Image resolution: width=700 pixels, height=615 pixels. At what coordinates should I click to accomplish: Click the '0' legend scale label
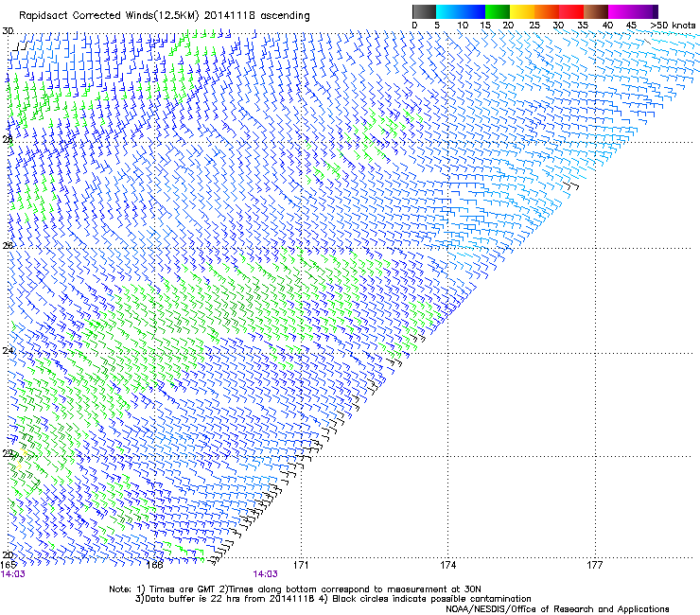point(414,26)
